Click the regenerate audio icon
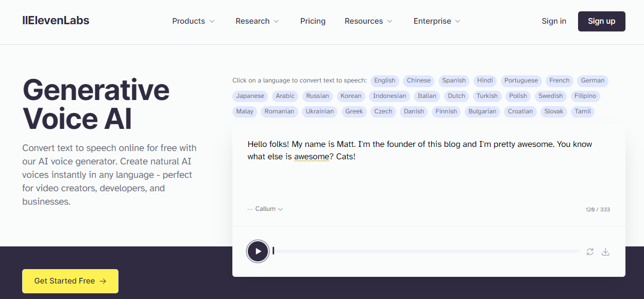This screenshot has height=299, width=644. [x=590, y=252]
